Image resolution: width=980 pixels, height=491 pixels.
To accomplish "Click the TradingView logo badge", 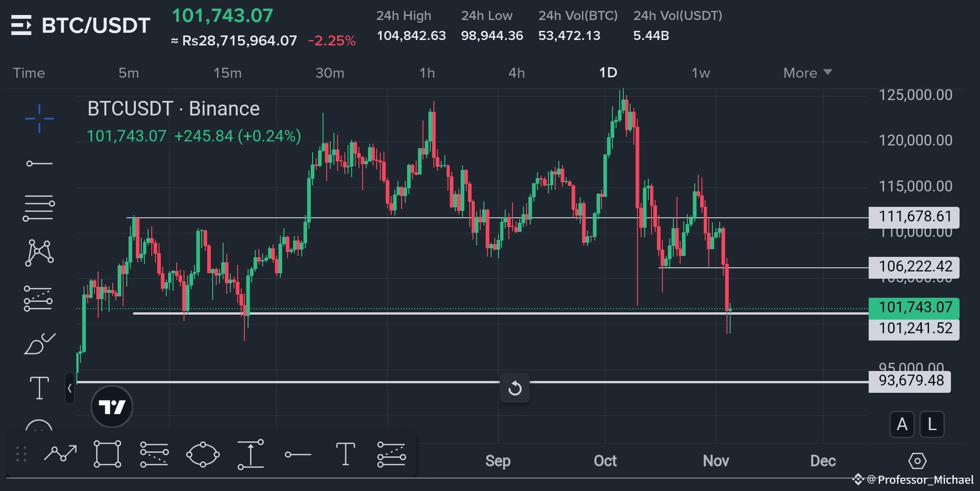I will pyautogui.click(x=112, y=406).
